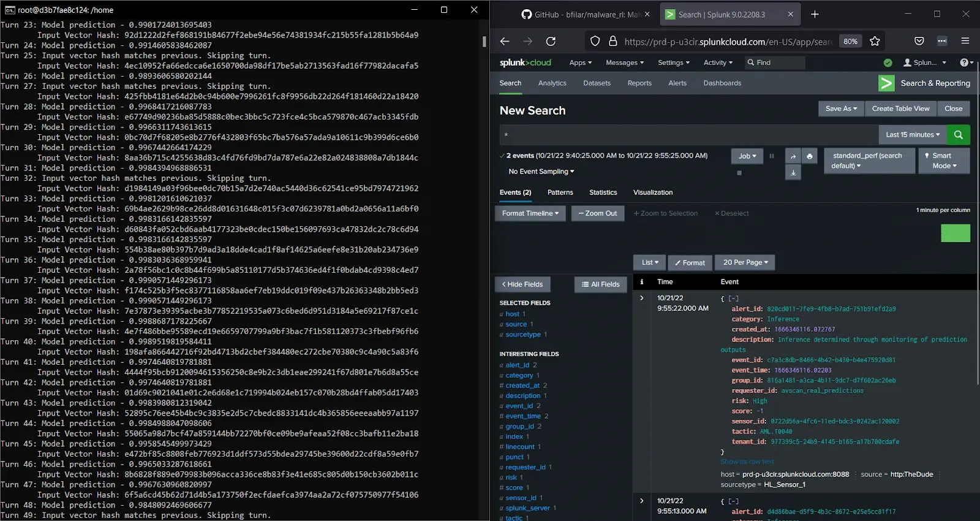Viewport: 980px width, 521px height.
Task: Click the Zoom Out timeline button
Action: [598, 213]
